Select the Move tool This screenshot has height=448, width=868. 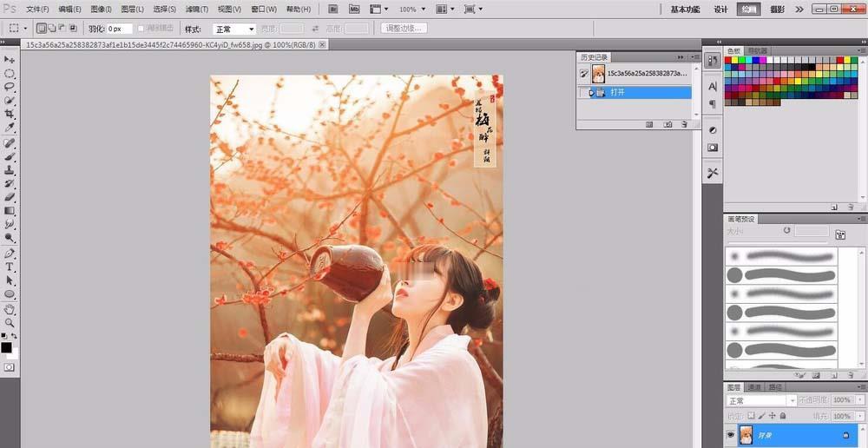pyautogui.click(x=10, y=59)
